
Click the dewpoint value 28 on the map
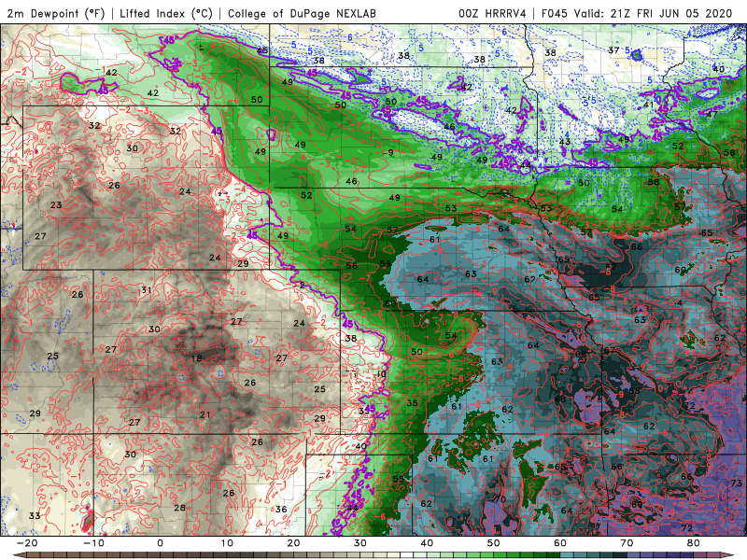click(x=179, y=508)
